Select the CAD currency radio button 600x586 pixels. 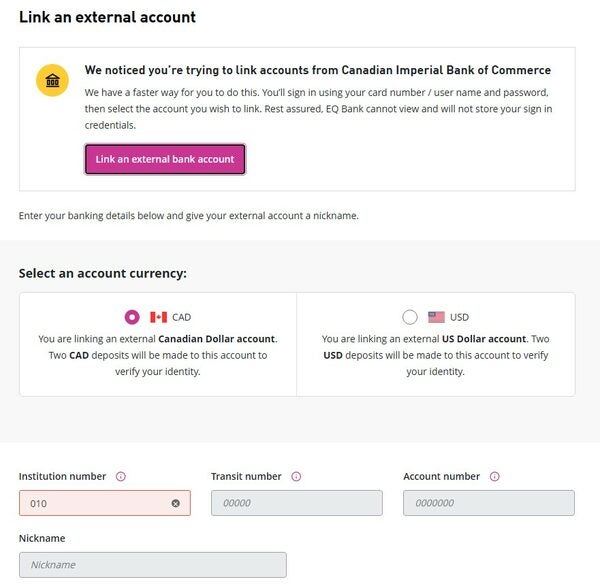(132, 317)
